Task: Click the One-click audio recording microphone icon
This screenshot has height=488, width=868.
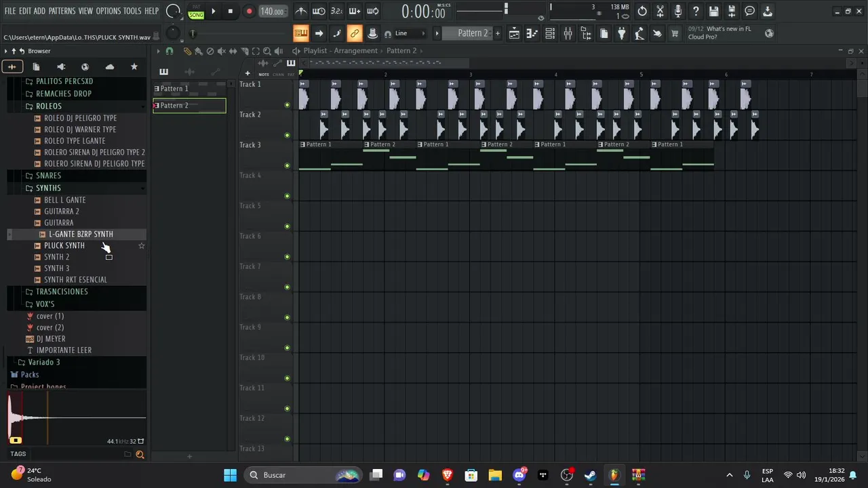Action: (x=677, y=12)
